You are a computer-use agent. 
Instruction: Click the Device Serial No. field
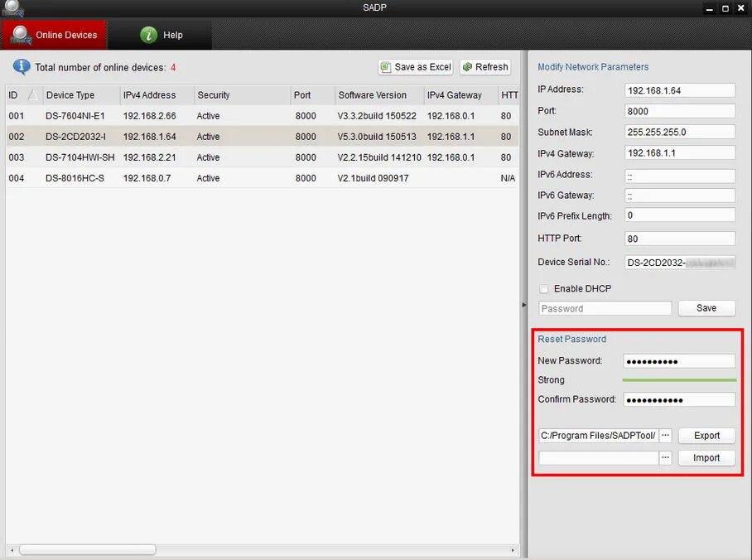pyautogui.click(x=680, y=263)
